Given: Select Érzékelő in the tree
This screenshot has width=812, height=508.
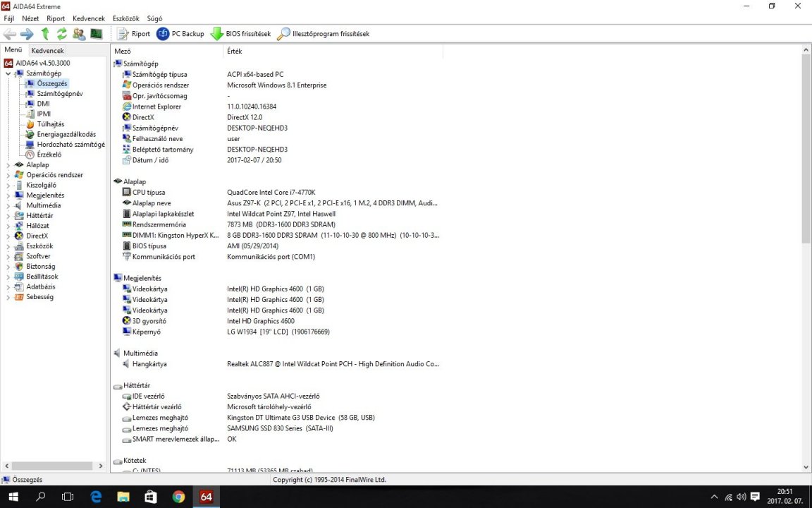Looking at the screenshot, I should (49, 155).
